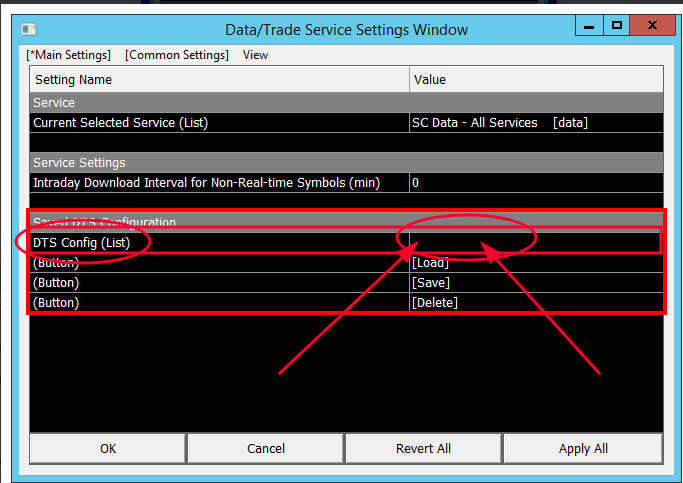Open the SC Data - All Services list
This screenshot has height=483, width=683.
(x=536, y=123)
